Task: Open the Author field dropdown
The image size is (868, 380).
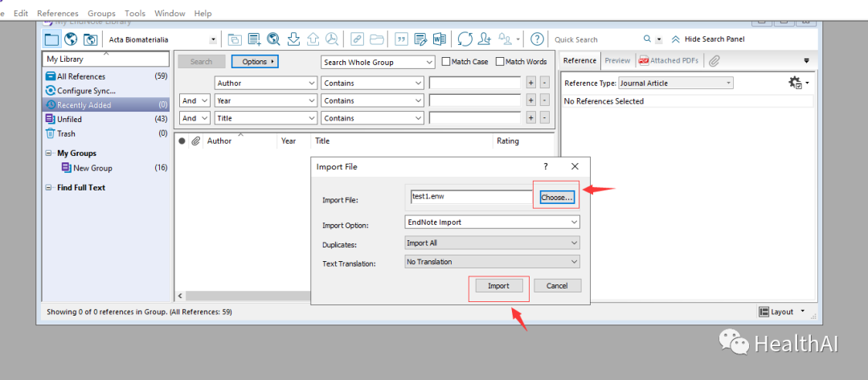Action: pyautogui.click(x=266, y=83)
